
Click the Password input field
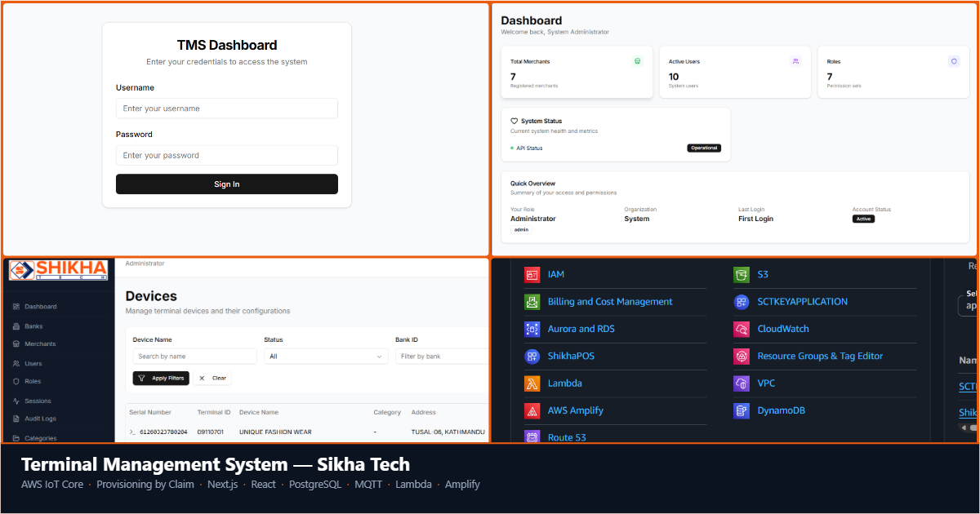(x=227, y=156)
